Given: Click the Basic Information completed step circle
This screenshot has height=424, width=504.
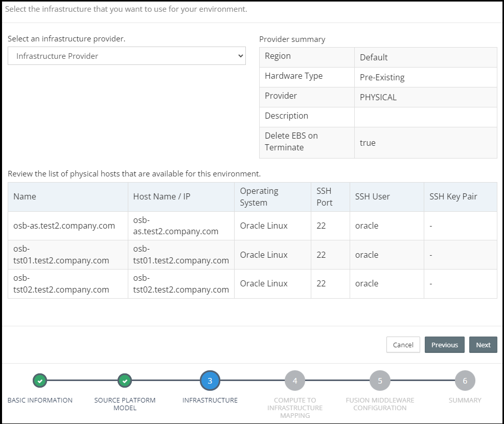Looking at the screenshot, I should [40, 381].
